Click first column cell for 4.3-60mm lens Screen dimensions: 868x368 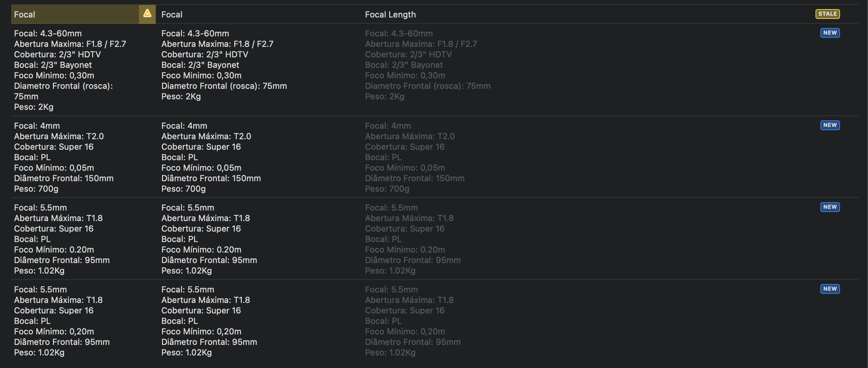coord(83,70)
